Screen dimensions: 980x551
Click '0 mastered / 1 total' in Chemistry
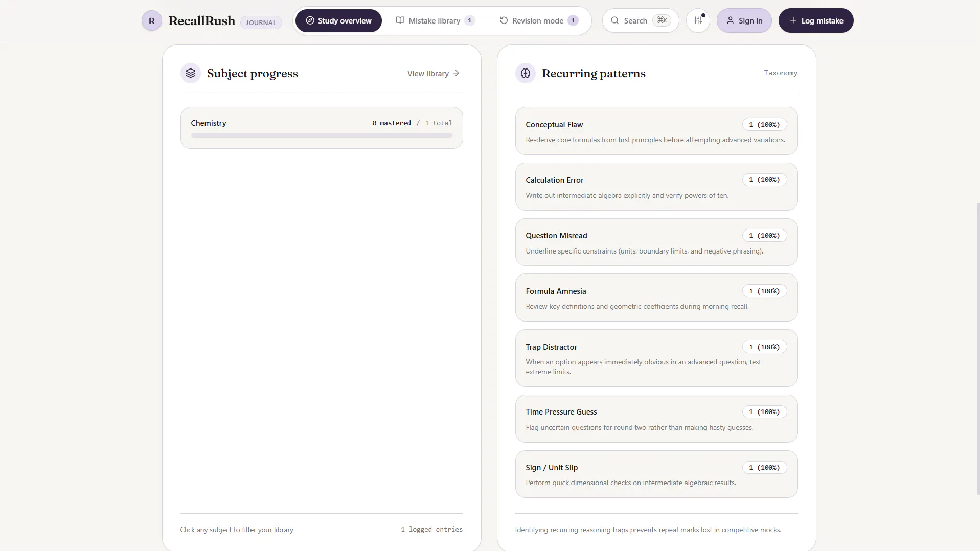[x=412, y=123]
